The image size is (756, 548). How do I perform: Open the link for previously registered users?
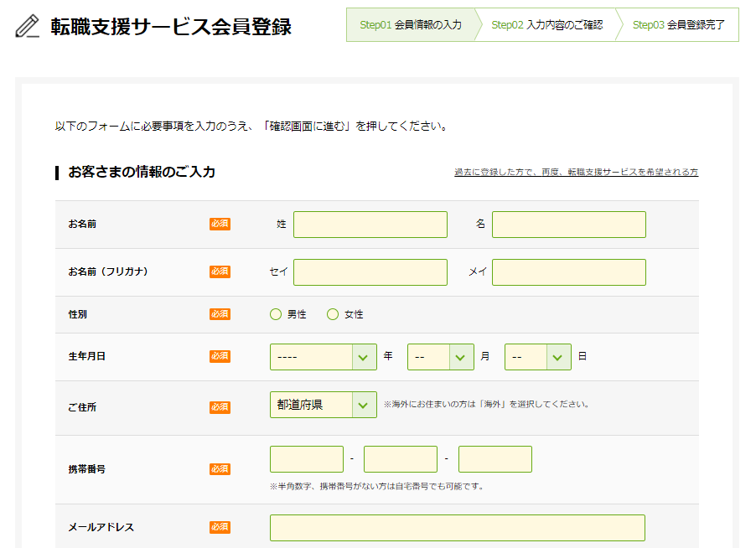(576, 172)
